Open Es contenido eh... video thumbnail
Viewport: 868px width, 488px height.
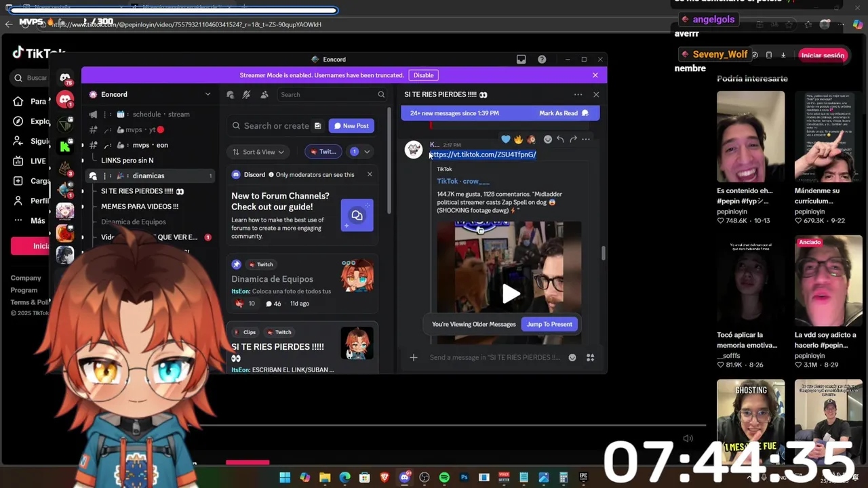751,137
